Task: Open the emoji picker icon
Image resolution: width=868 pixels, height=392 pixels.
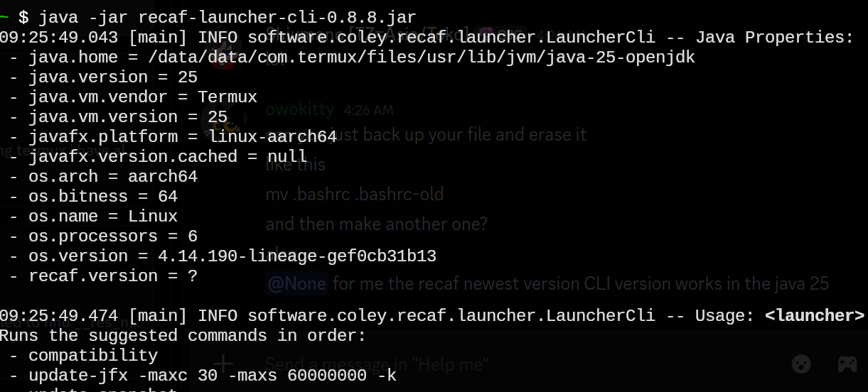Action: click(x=801, y=364)
